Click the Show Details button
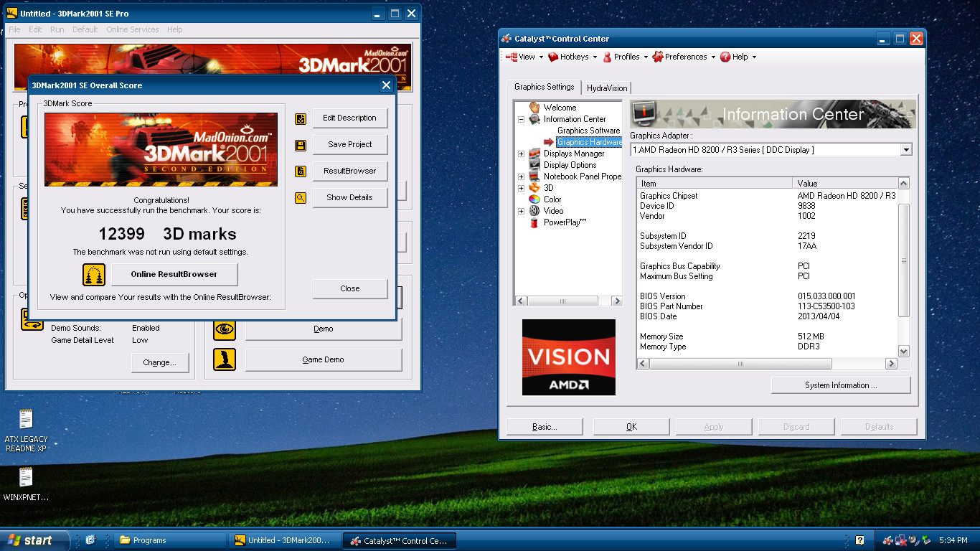Screen dimensions: 980x551 349,197
